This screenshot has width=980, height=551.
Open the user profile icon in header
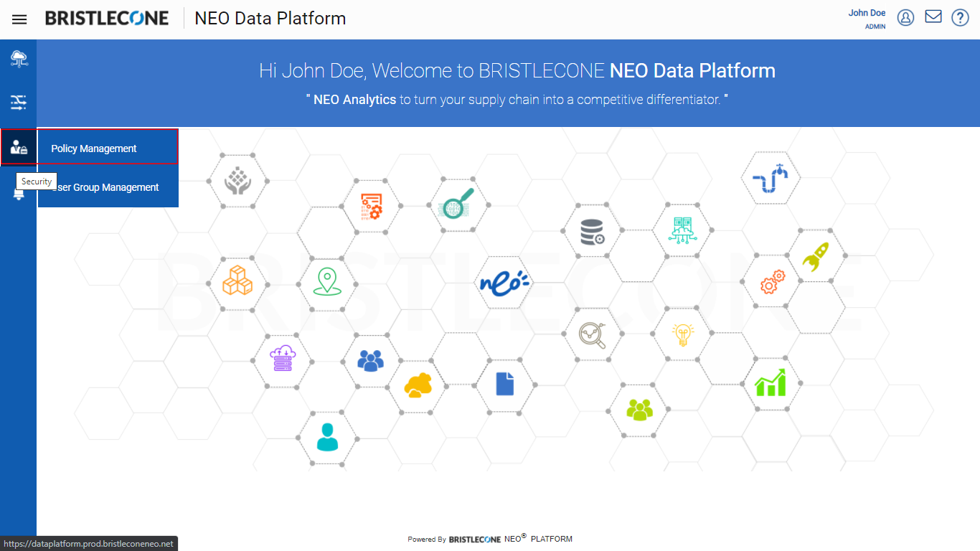pyautogui.click(x=906, y=18)
